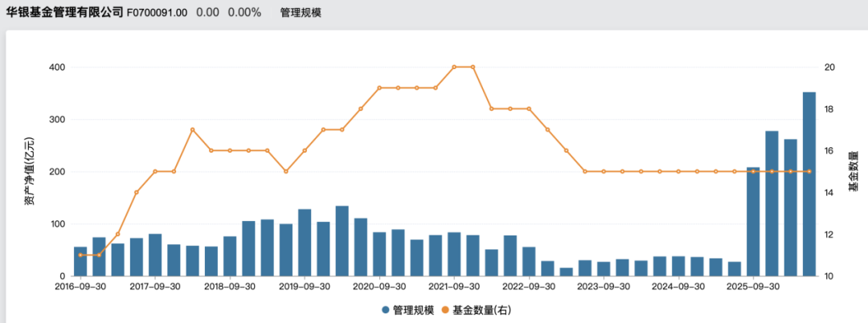Image resolution: width=868 pixels, height=323 pixels.
Task: Select the tallest bar at far right
Action: pos(809,184)
